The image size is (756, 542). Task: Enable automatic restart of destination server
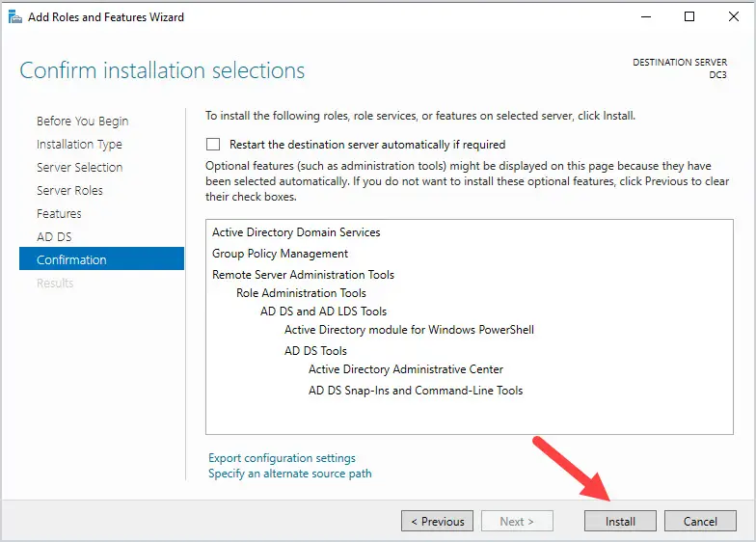tap(212, 145)
